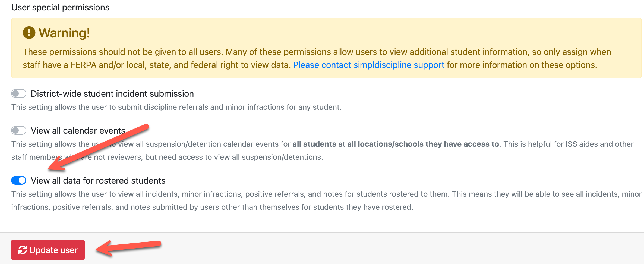Click View all data for rostered students label
Image resolution: width=644 pixels, height=264 pixels.
pyautogui.click(x=98, y=181)
